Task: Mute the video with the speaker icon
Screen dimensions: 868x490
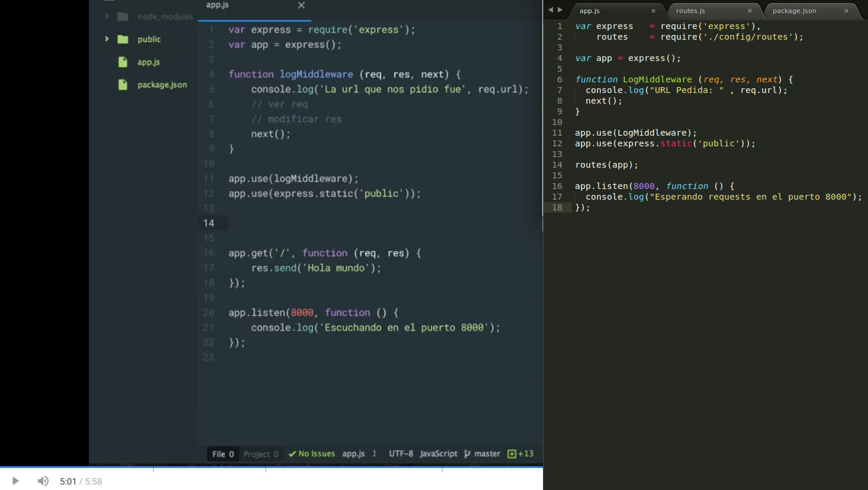Action: (43, 481)
